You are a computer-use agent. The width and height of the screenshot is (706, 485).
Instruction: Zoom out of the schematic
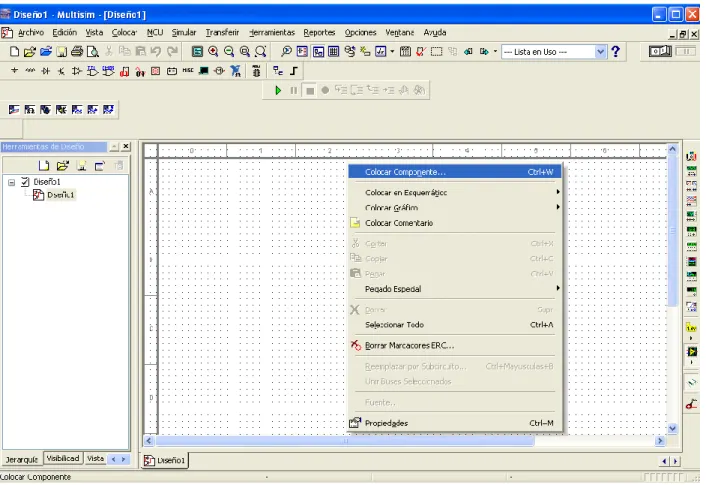(229, 52)
